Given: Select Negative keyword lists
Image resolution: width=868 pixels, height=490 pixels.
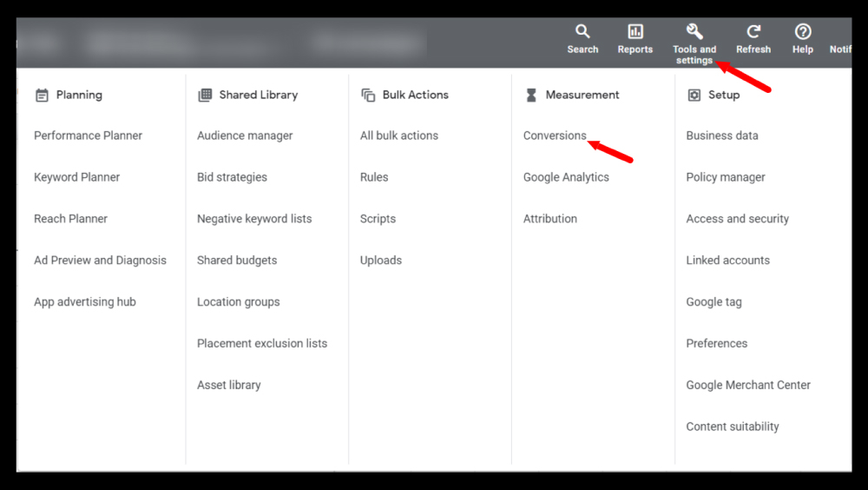Looking at the screenshot, I should click(x=254, y=219).
